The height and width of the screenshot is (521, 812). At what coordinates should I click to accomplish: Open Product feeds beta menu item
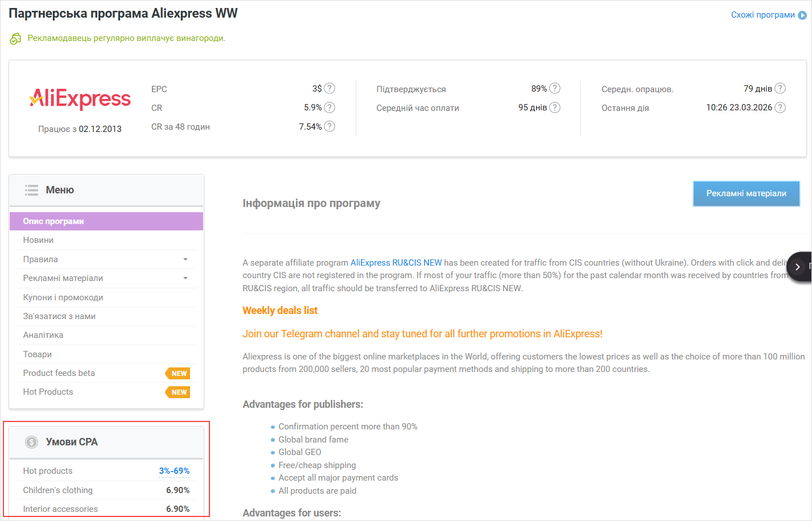point(59,373)
